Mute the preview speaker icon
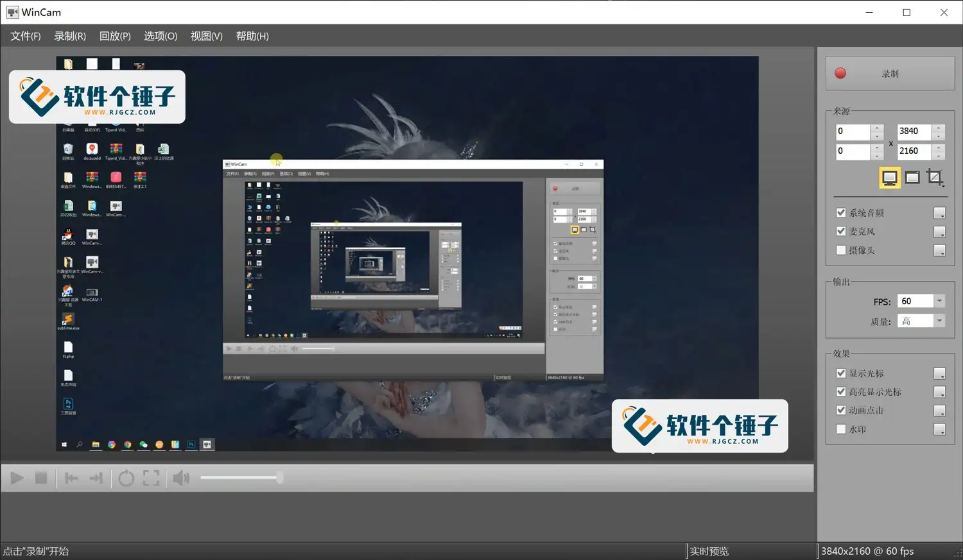Screen dimensions: 963x560 coord(181,477)
